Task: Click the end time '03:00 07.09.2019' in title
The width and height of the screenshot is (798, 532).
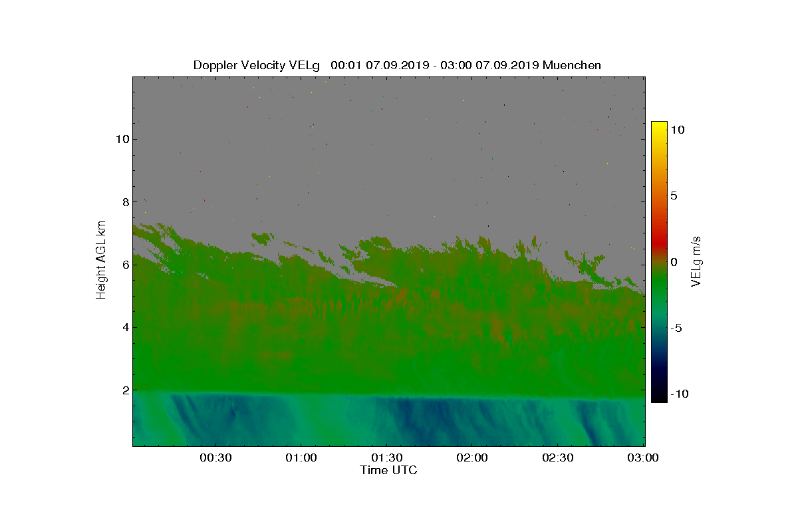Action: point(491,65)
